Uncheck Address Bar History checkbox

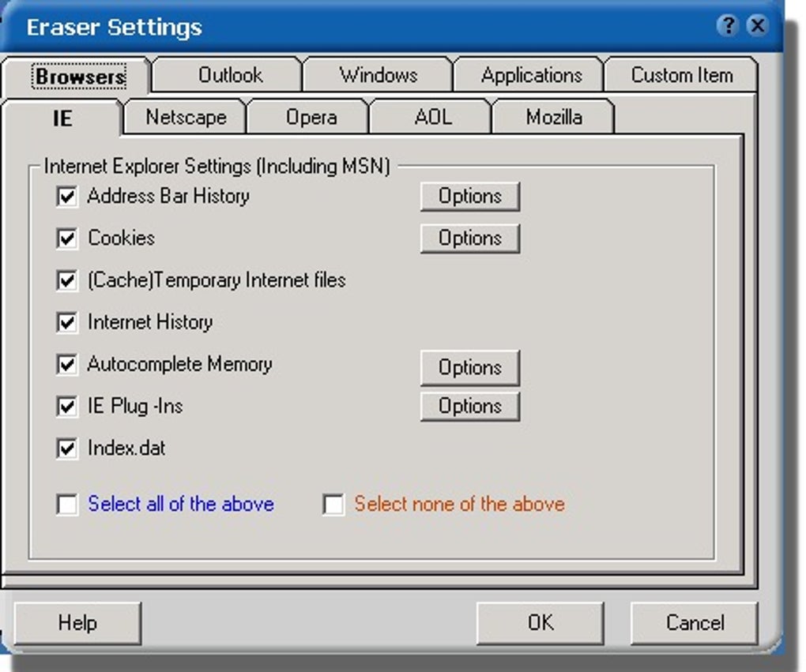click(x=67, y=197)
